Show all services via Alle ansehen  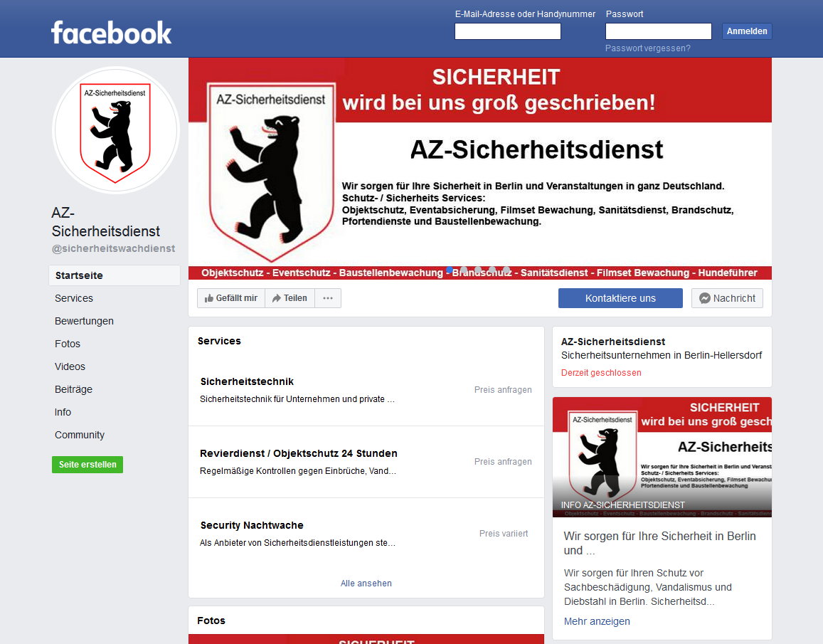tap(366, 583)
